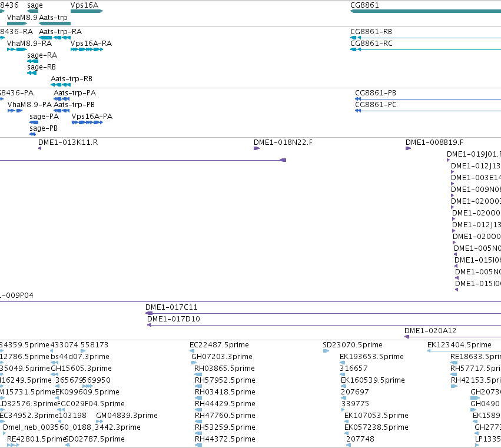
Task: Select EST EK160539.5prime
Action: pos(343,387)
